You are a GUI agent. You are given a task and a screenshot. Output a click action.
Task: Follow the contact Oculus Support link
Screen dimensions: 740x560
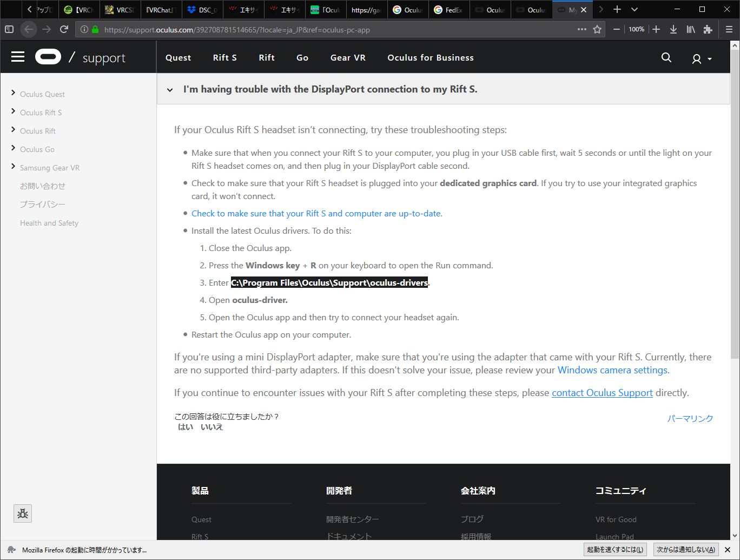[x=602, y=393]
